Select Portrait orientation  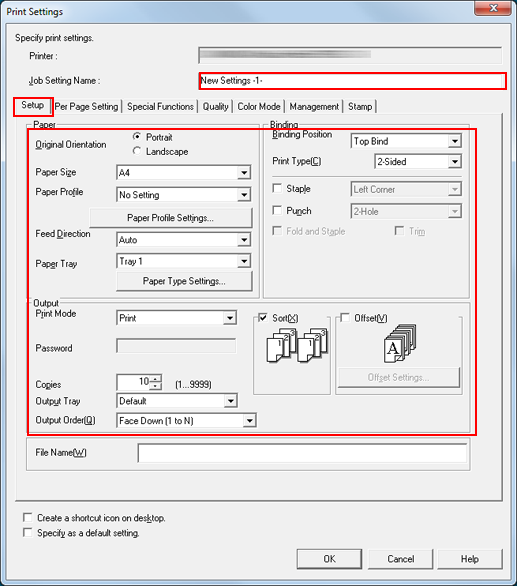(x=137, y=137)
